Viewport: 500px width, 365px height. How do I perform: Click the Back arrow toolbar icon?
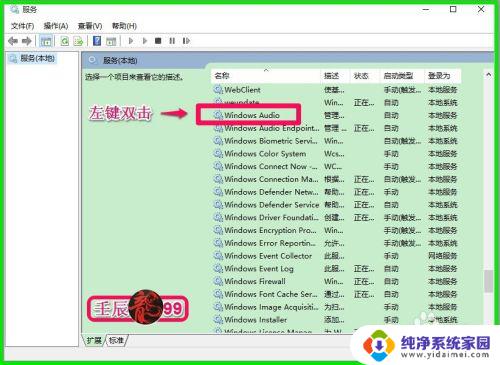tap(13, 41)
